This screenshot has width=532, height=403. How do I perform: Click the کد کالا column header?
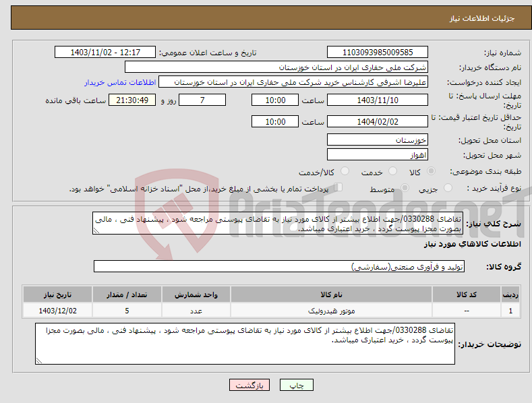click(x=466, y=294)
